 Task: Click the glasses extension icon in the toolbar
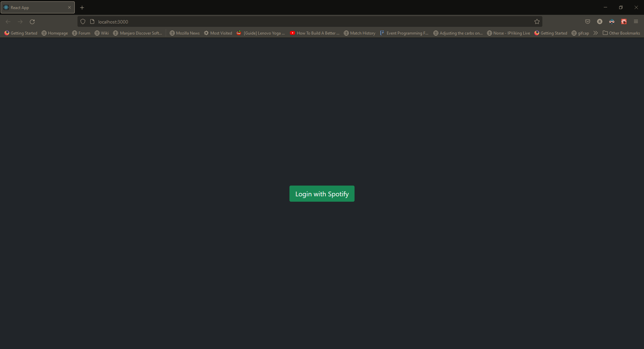612,22
